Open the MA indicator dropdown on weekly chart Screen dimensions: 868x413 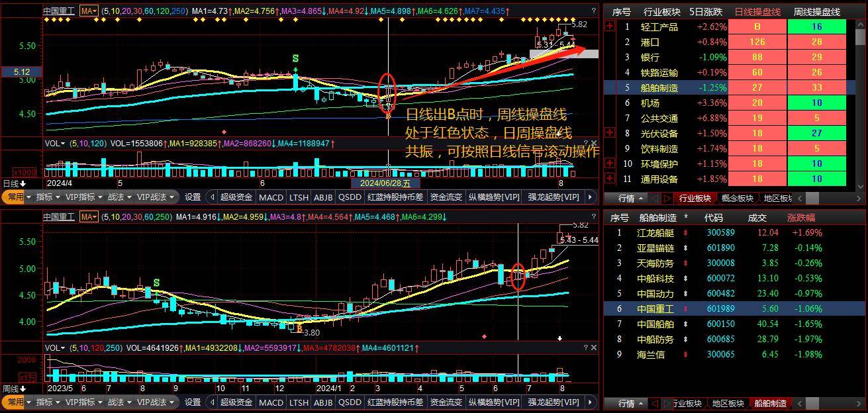(x=89, y=216)
